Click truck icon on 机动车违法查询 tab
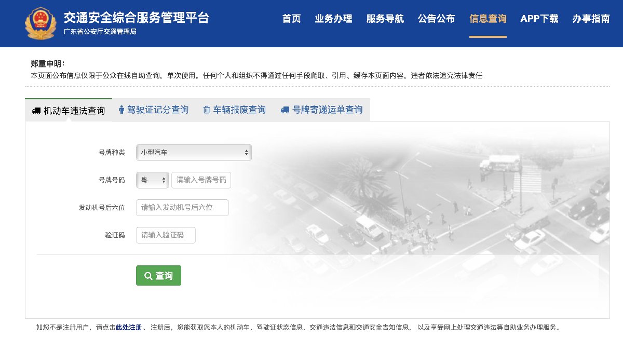Image resolution: width=623 pixels, height=364 pixels. 36,111
